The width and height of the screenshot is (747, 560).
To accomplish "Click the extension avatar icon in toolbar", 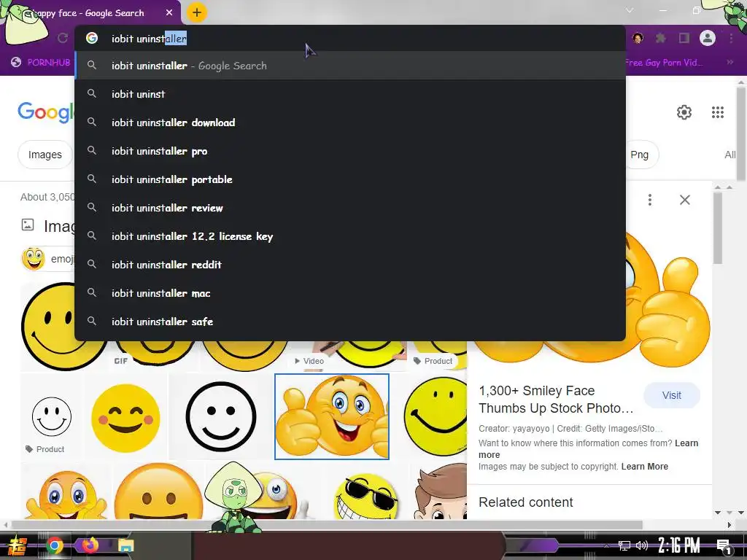I will coord(638,38).
